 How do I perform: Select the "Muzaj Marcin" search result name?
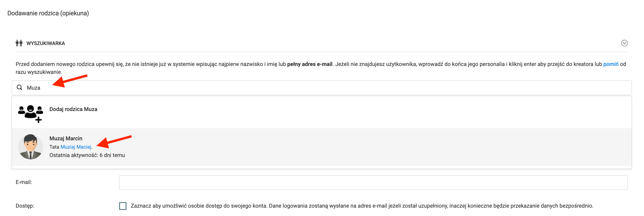coord(66,138)
